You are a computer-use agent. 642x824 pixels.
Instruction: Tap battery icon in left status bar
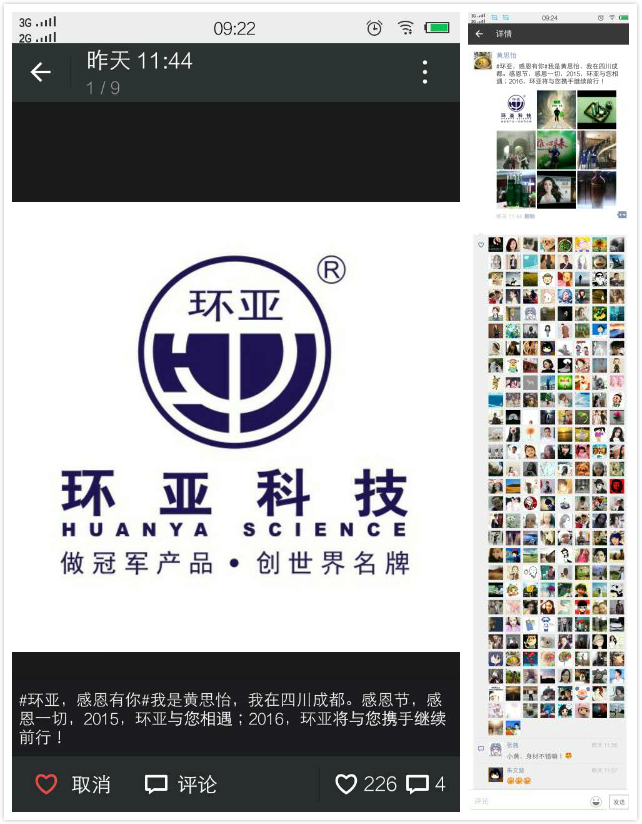(437, 27)
